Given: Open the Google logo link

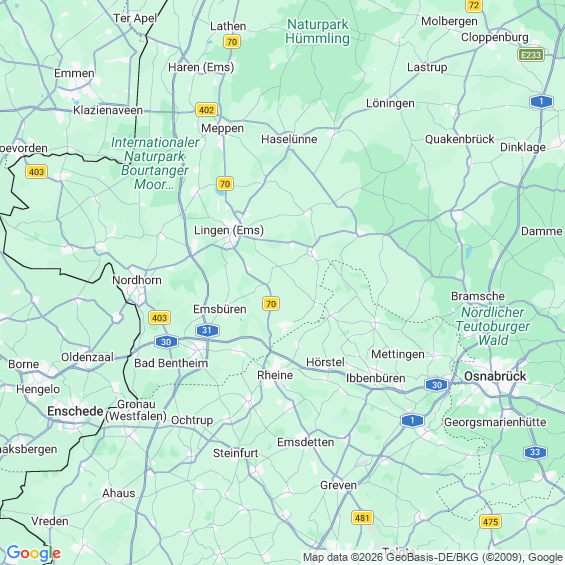Looking at the screenshot, I should coord(34,553).
